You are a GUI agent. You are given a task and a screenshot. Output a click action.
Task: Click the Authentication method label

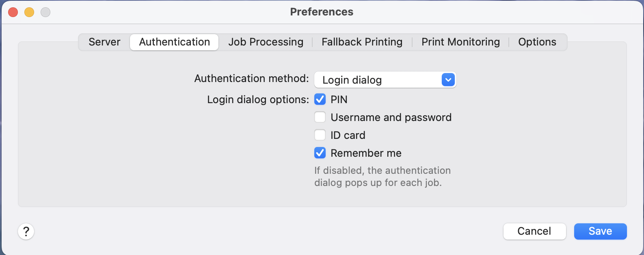251,78
